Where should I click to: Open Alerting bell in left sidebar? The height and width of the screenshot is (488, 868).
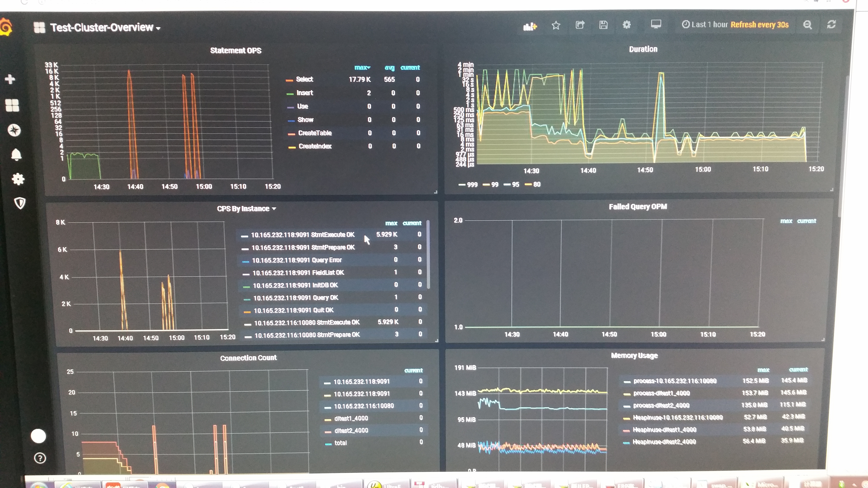click(16, 155)
